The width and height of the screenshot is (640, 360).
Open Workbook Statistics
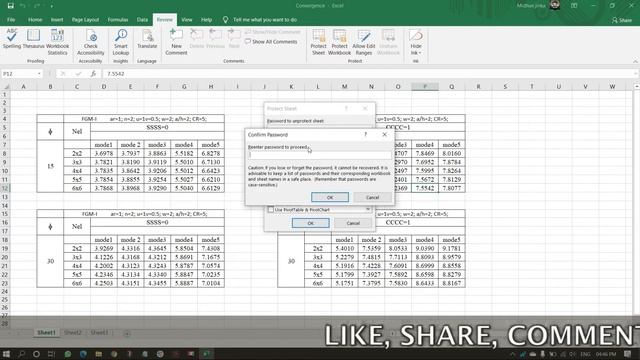click(58, 42)
